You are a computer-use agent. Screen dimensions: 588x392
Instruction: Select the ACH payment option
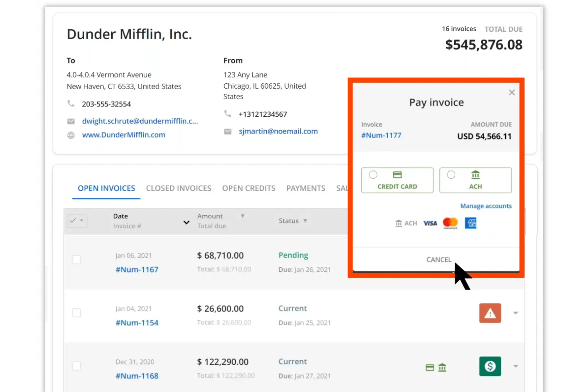[476, 180]
